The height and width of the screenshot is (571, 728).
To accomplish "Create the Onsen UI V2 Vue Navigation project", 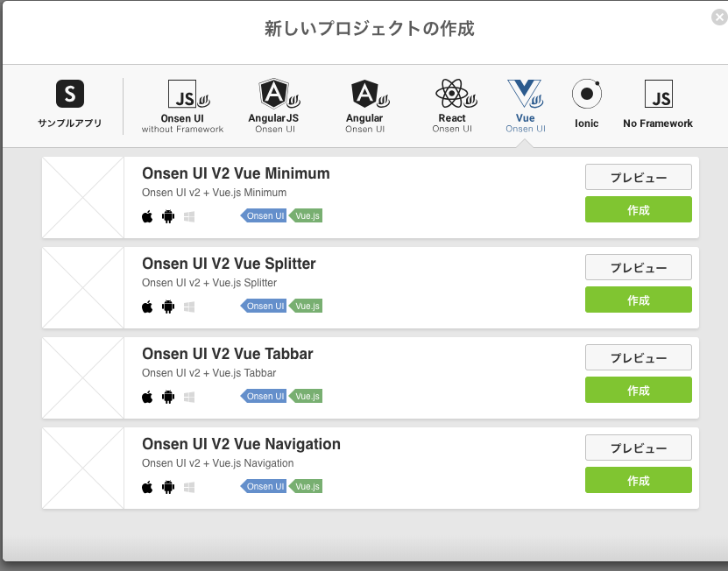I will [x=639, y=480].
